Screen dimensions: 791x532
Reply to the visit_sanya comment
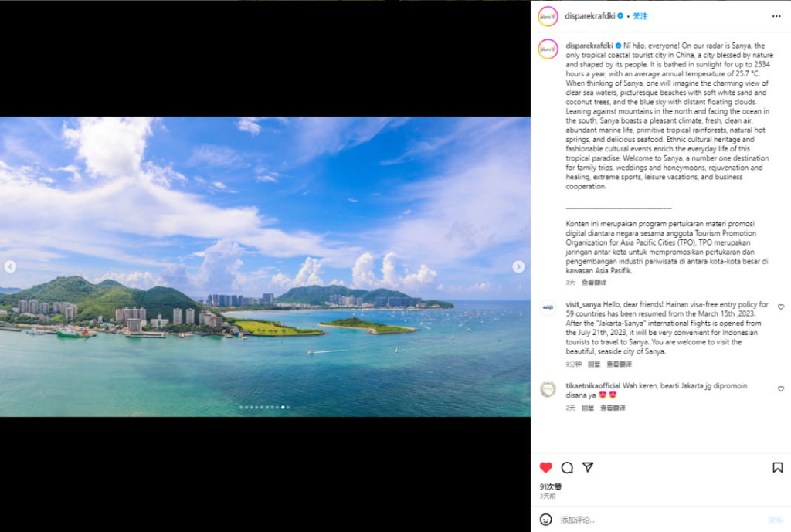[594, 364]
